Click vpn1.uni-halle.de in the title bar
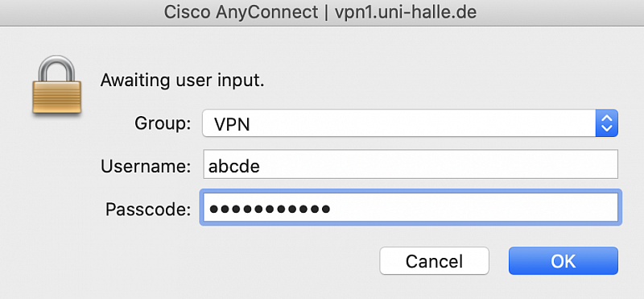The height and width of the screenshot is (299, 644). pos(406,12)
